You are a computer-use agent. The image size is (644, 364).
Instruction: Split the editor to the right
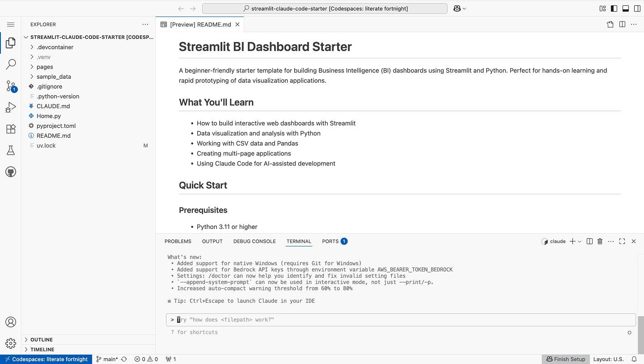622,25
